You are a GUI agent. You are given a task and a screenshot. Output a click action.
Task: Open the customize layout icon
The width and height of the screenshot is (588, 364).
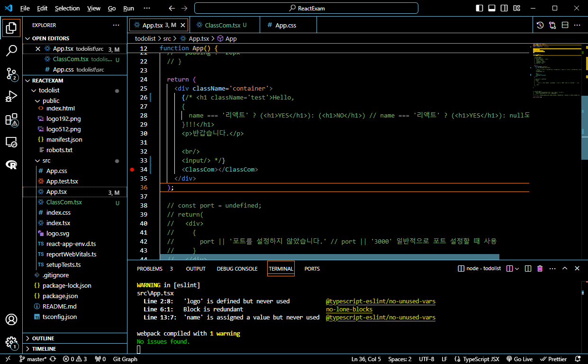[516, 8]
